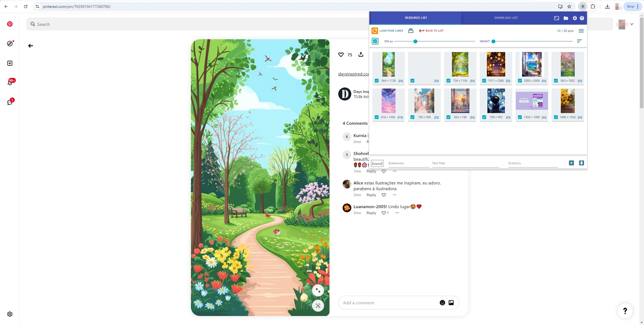Toggle checkbox on the 1920x1080 jpg image
The width and height of the screenshot is (644, 325).
(x=520, y=117)
